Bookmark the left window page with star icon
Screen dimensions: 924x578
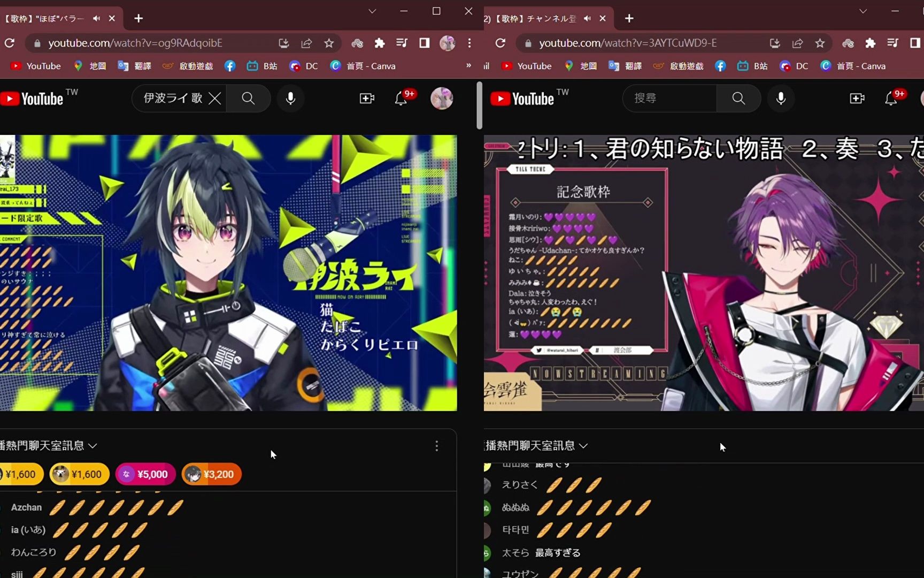tap(329, 43)
